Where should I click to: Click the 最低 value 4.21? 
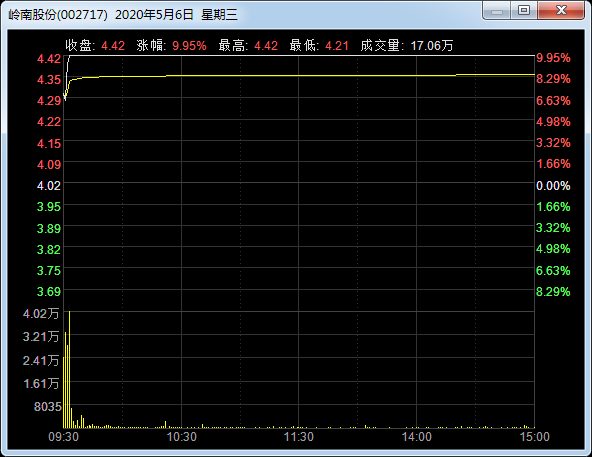click(x=337, y=46)
